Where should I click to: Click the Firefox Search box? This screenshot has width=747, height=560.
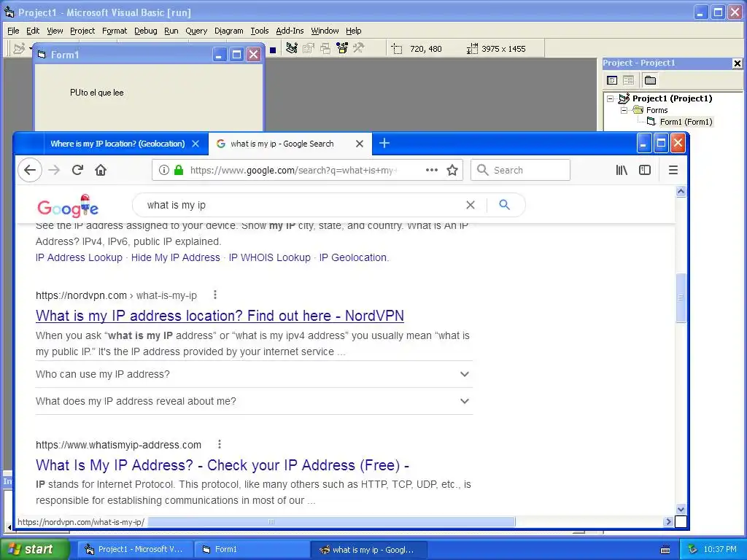(520, 170)
